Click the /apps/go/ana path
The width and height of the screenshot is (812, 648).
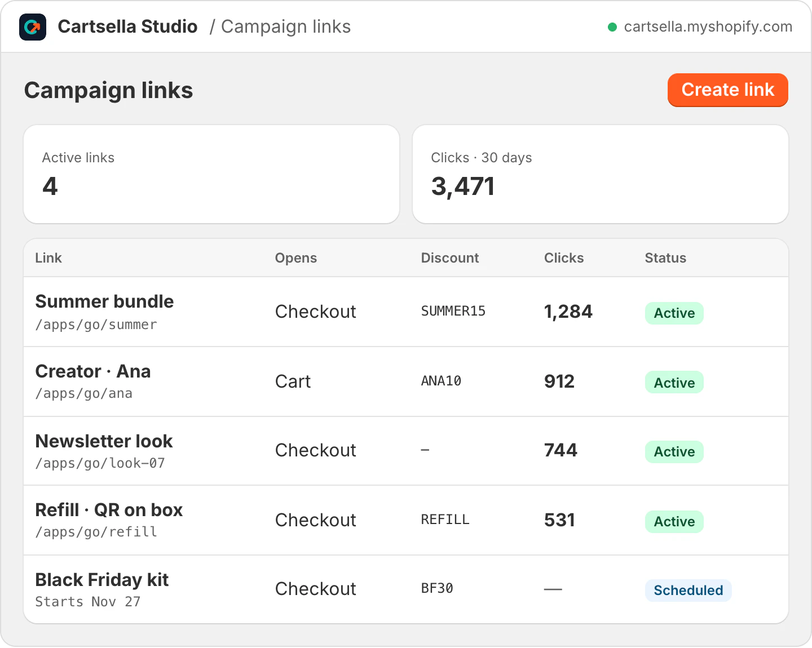(x=84, y=394)
